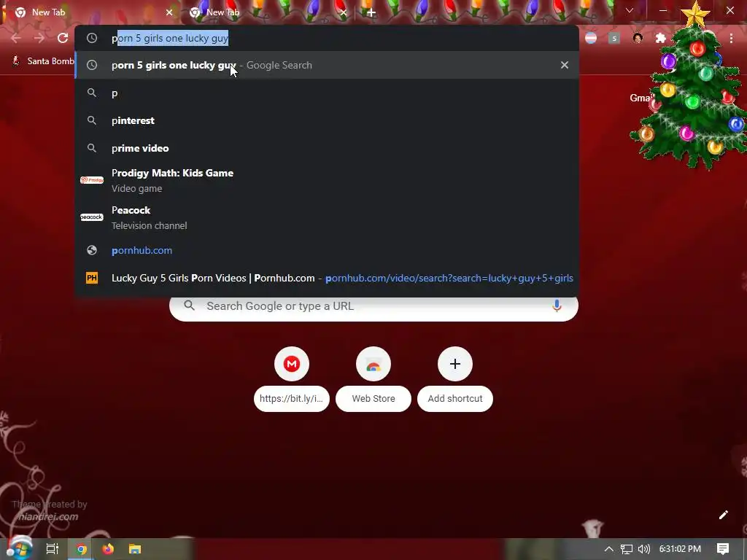Go forward with the forward arrow
The width and height of the screenshot is (747, 560).
39,38
